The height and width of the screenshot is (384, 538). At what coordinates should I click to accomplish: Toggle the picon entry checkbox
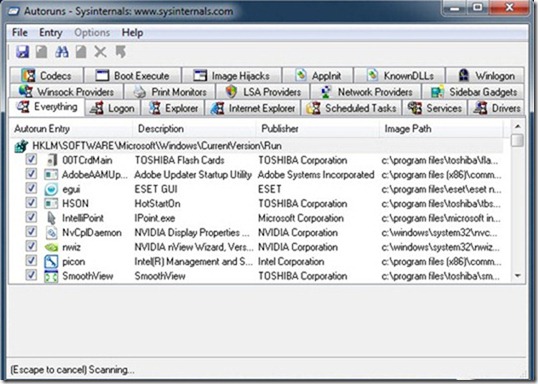click(31, 260)
